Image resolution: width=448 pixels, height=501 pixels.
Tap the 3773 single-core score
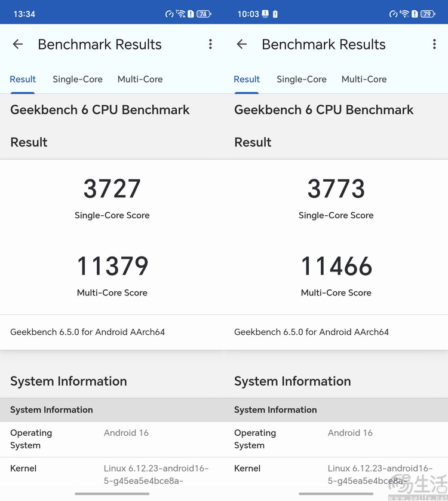[x=336, y=189]
